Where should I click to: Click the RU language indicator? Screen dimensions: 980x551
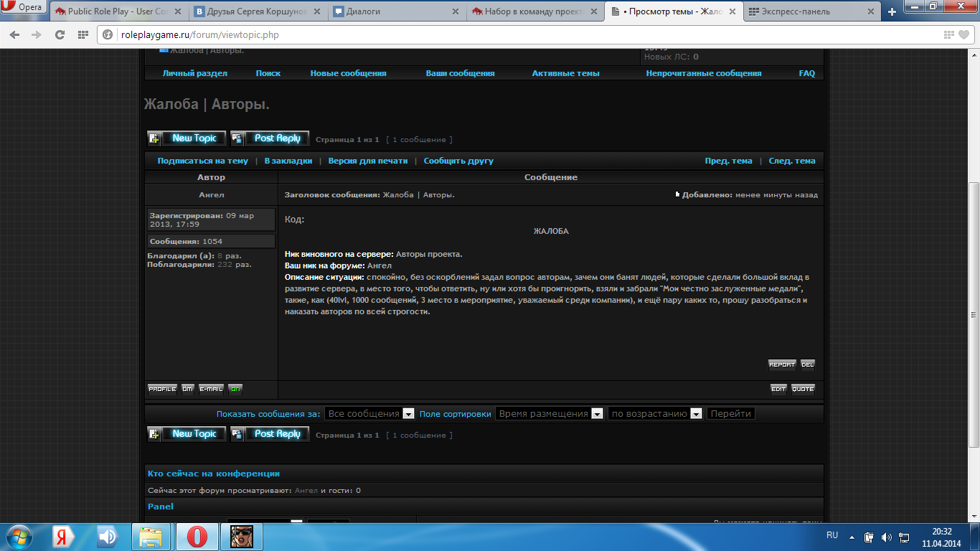(x=832, y=535)
